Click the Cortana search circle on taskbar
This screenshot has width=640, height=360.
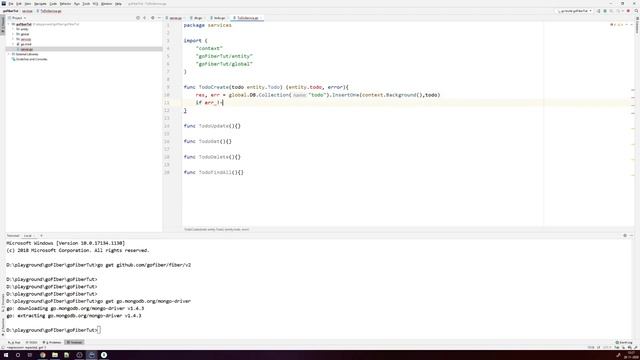click(x=18, y=356)
